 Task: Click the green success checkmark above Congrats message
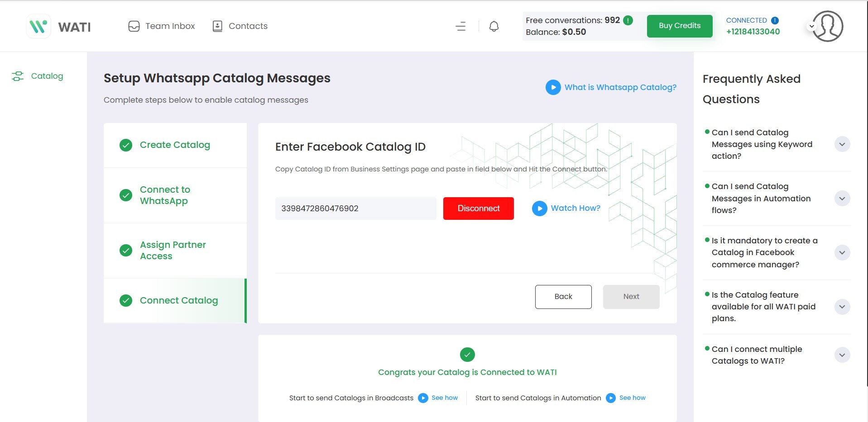click(x=467, y=355)
